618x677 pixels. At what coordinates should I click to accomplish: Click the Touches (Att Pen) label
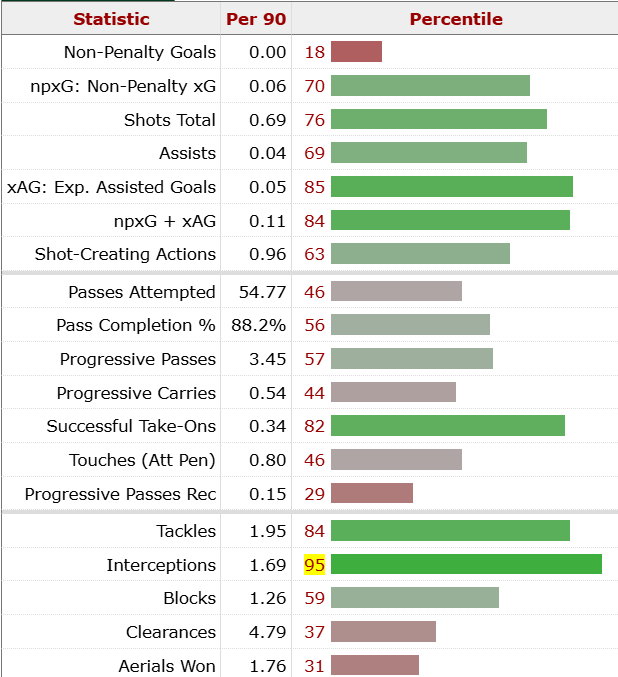pos(142,460)
